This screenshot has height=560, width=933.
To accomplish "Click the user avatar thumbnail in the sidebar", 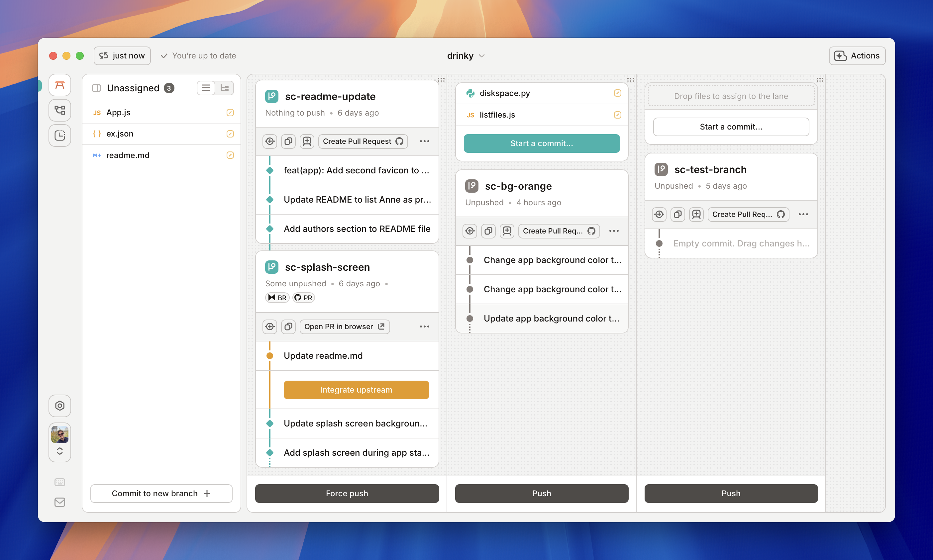I will click(x=59, y=434).
